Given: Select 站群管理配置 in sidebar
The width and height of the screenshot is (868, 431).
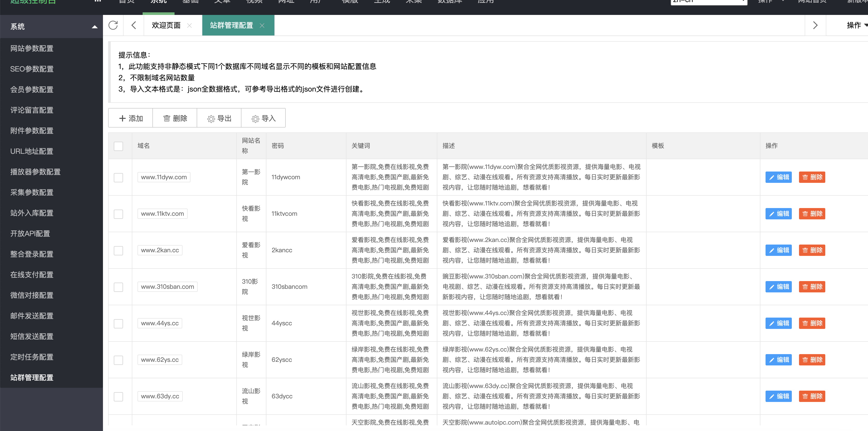Looking at the screenshot, I should (51, 378).
